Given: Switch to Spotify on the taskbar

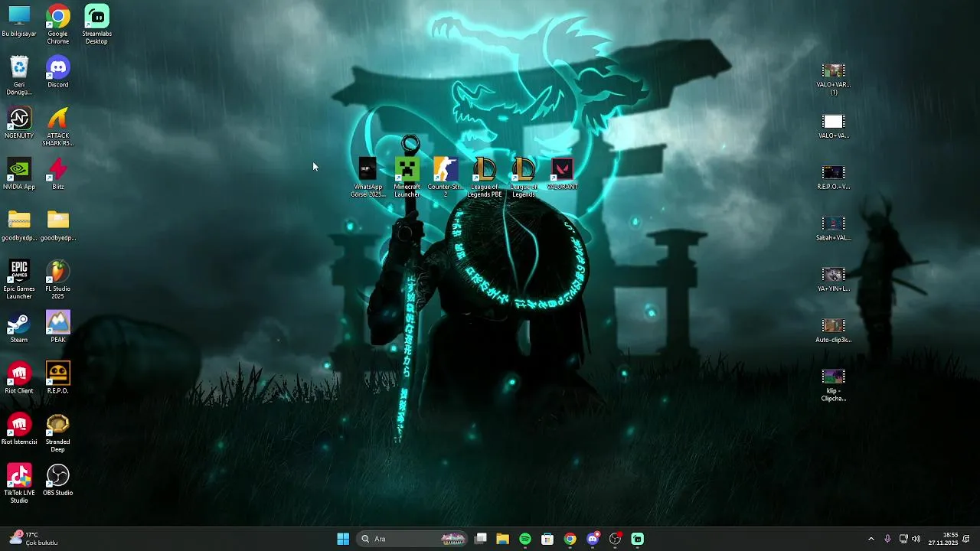Looking at the screenshot, I should (525, 539).
